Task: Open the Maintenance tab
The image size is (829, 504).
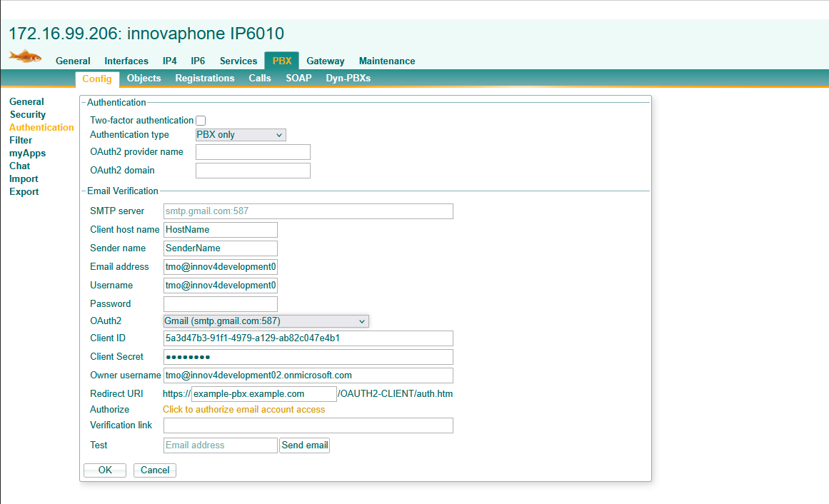Action: coord(386,61)
